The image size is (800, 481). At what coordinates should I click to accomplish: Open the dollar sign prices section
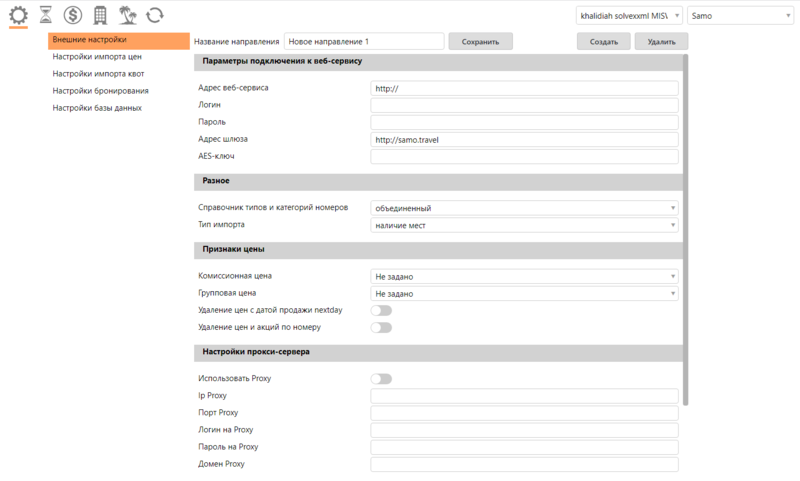pos(73,15)
